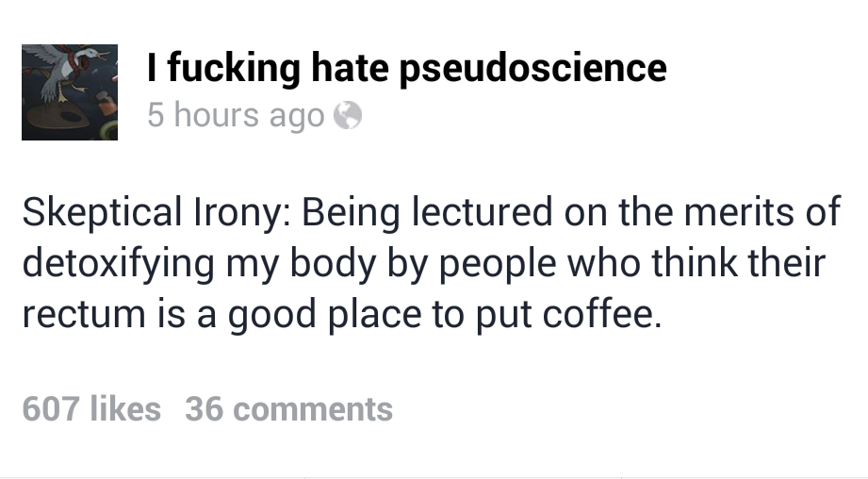868x479 pixels.
Task: View the "607 likes" list
Action: point(90,409)
